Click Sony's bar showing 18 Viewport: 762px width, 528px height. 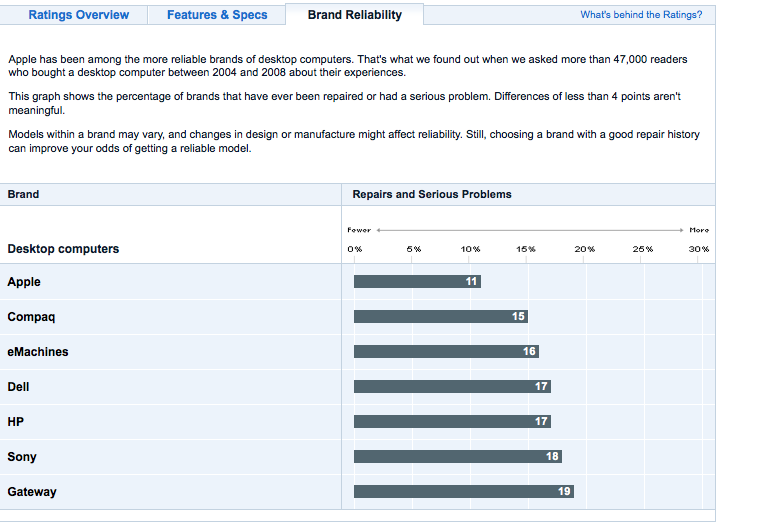pos(458,457)
